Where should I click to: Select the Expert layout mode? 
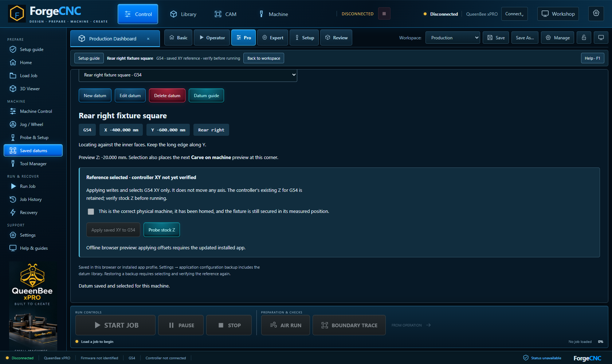coord(273,37)
